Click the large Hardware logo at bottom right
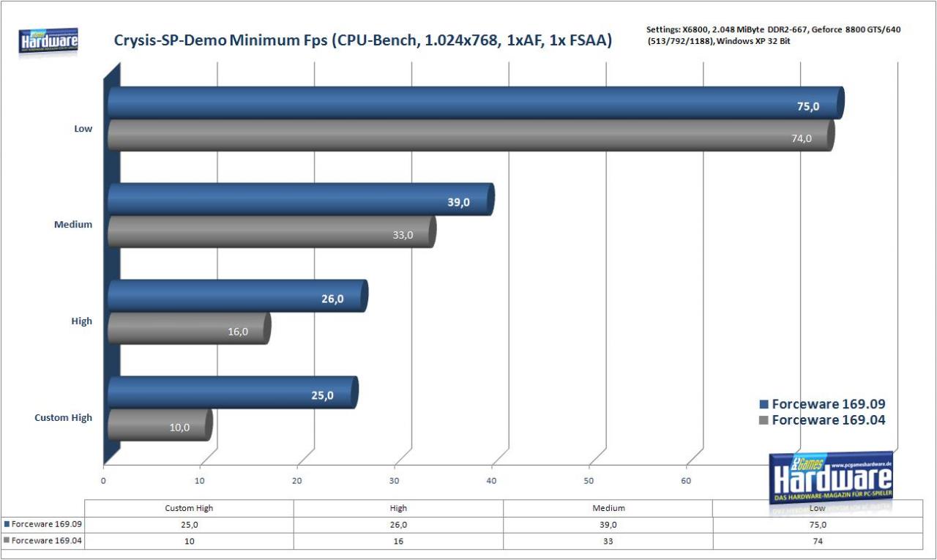 click(832, 477)
